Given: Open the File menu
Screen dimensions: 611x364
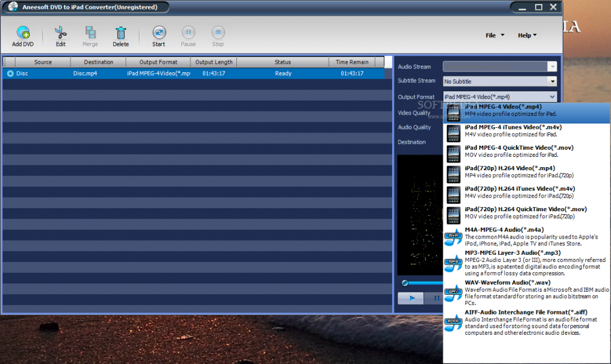Looking at the screenshot, I should coord(495,35).
